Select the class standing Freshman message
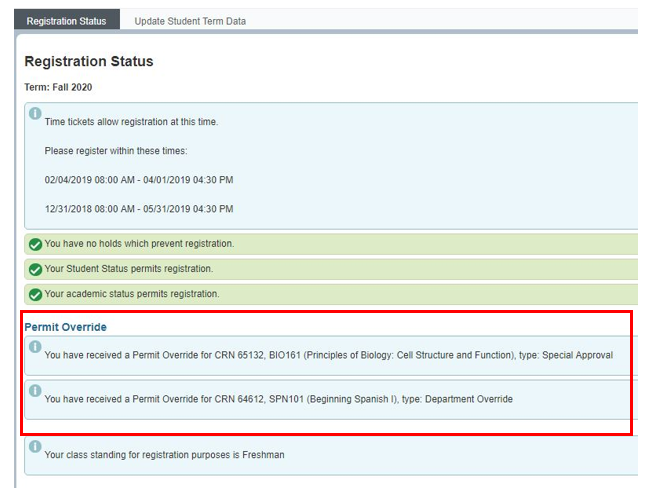647x494 pixels. coord(165,455)
